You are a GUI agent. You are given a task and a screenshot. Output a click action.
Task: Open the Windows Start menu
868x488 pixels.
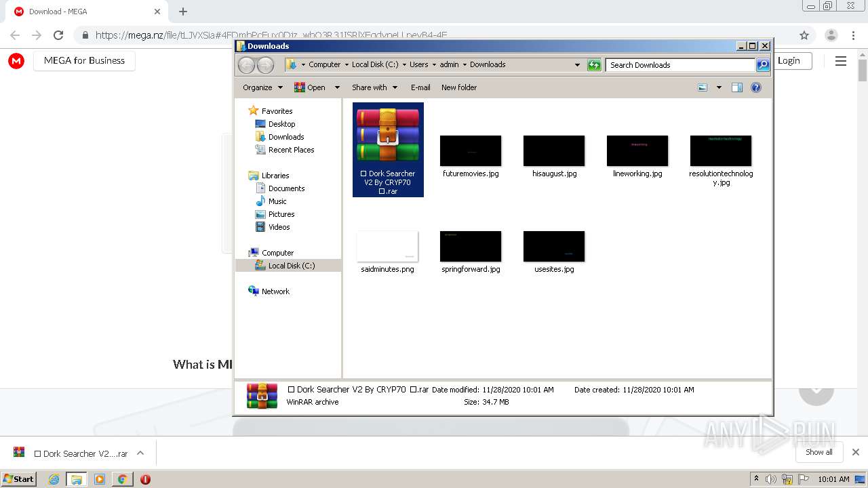[x=19, y=479]
